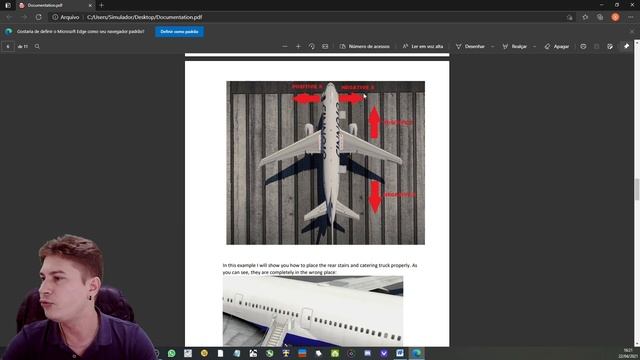The image size is (640, 360).
Task: Click the Documentation.pdf browser tab
Action: tap(56, 5)
